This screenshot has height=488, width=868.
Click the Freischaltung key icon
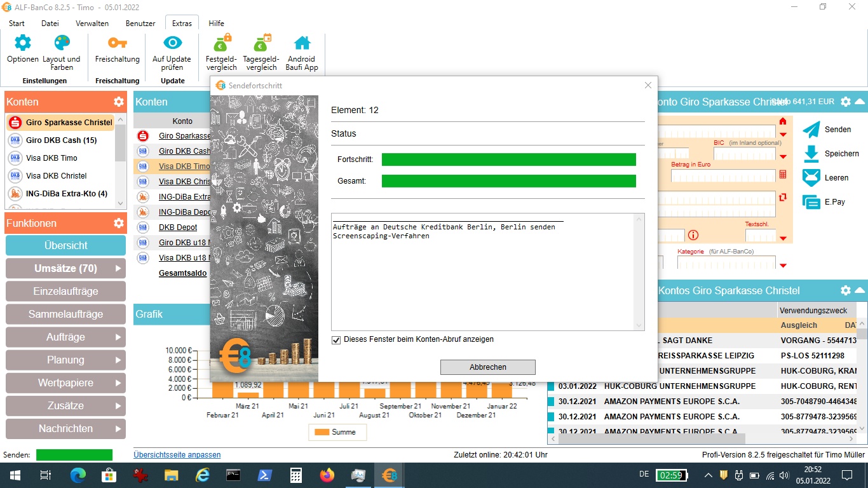click(117, 43)
